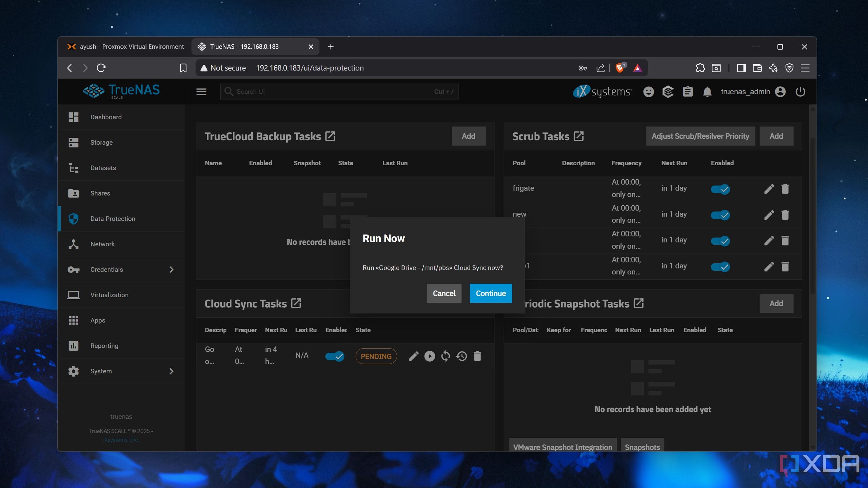Open the Jobs clipboard icon
Image resolution: width=868 pixels, height=488 pixels.
pos(687,91)
